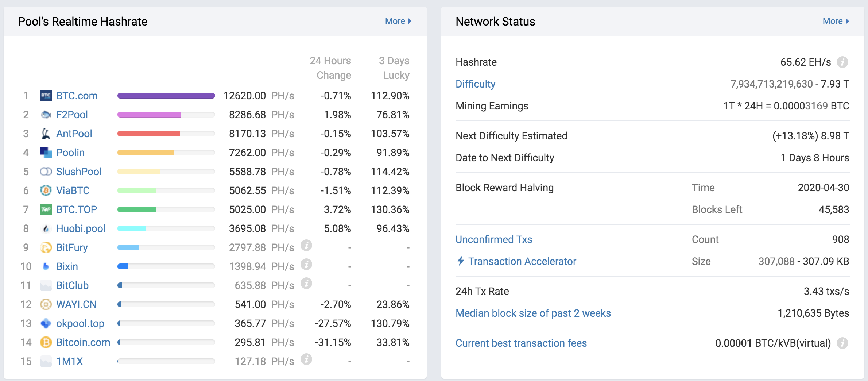Open the BTC.com pool link

(77, 96)
